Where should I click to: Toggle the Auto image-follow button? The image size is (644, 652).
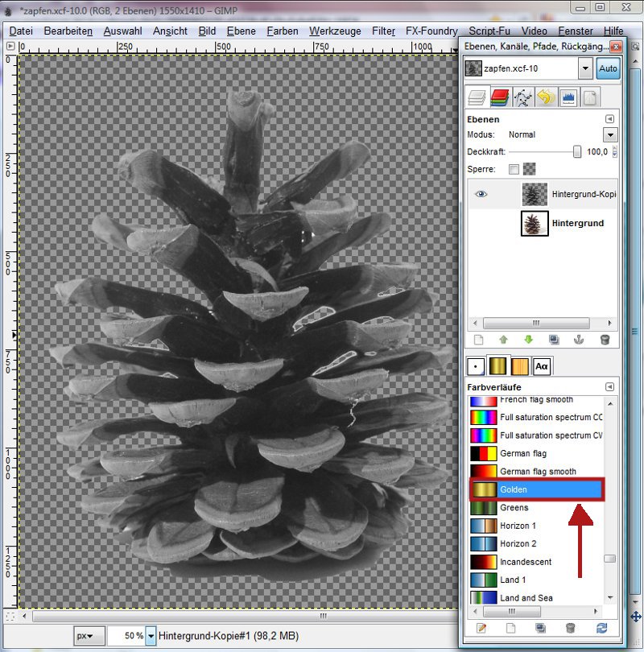point(608,68)
